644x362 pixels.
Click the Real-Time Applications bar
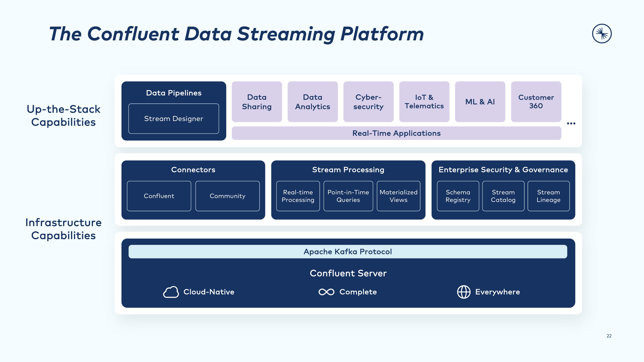pos(397,133)
